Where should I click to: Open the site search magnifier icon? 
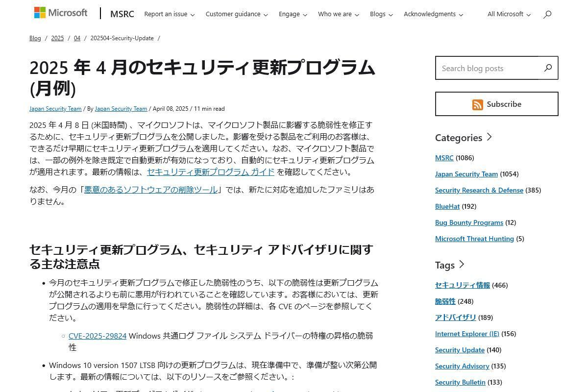[547, 14]
